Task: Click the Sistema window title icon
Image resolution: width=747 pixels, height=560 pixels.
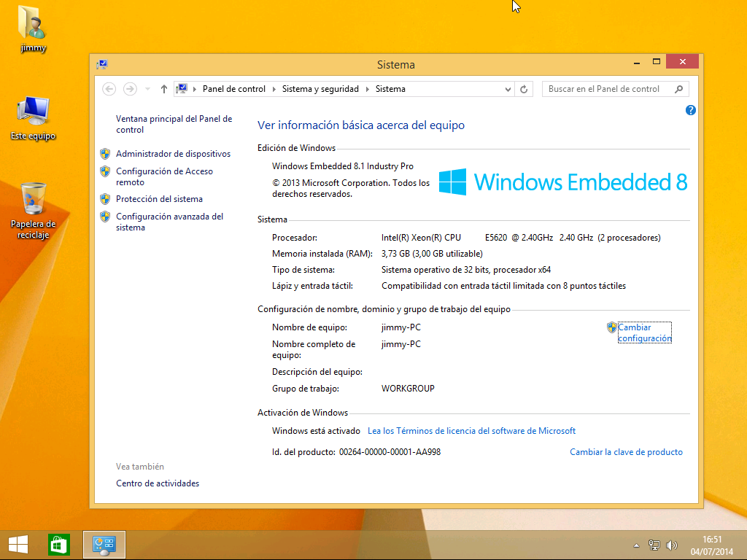Action: click(x=102, y=64)
